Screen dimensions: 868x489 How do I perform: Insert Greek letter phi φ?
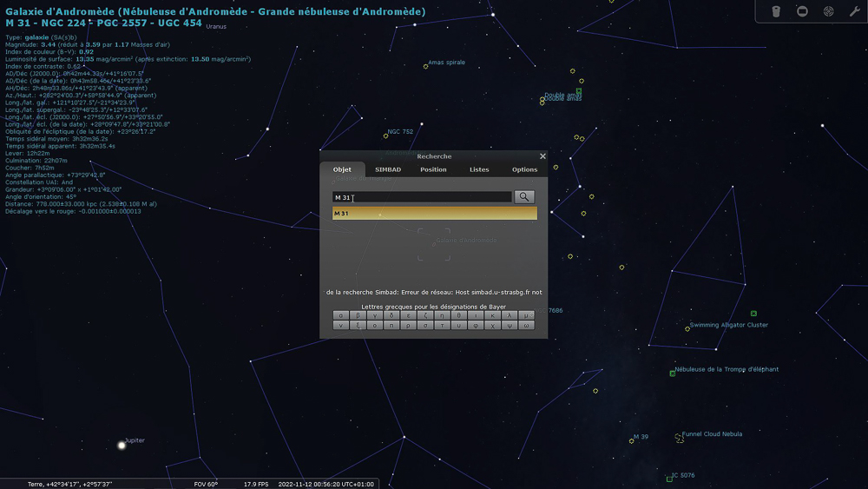coord(476,325)
